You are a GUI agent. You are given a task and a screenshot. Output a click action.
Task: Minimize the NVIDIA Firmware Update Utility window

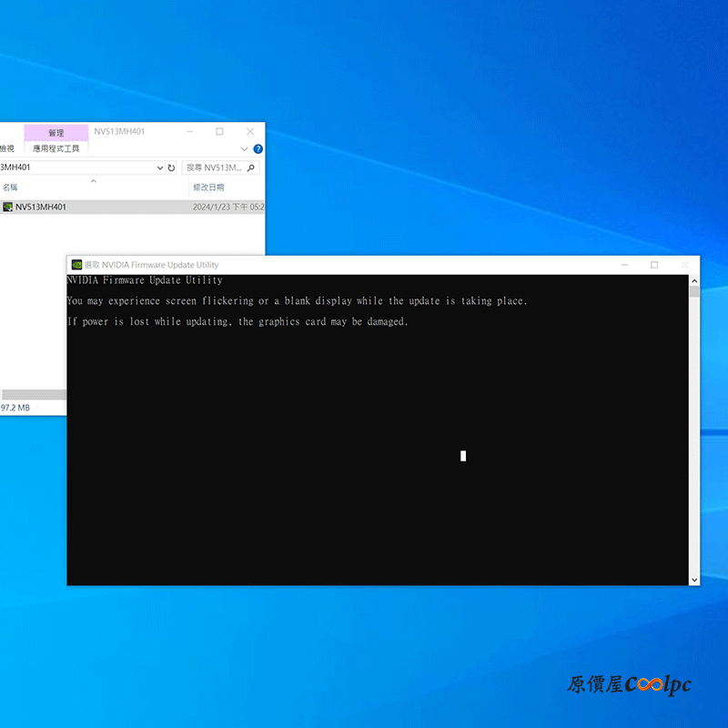(x=624, y=265)
